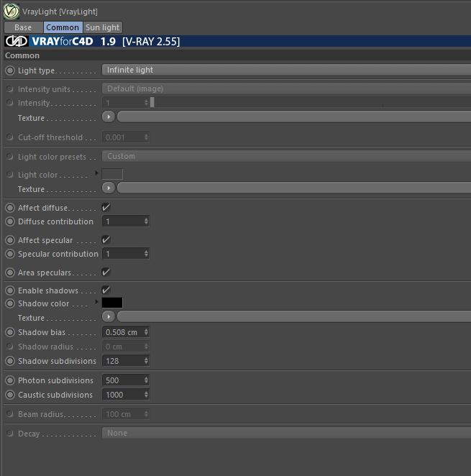Open the Intensity units dropdown
This screenshot has height=476, width=471.
(x=286, y=88)
